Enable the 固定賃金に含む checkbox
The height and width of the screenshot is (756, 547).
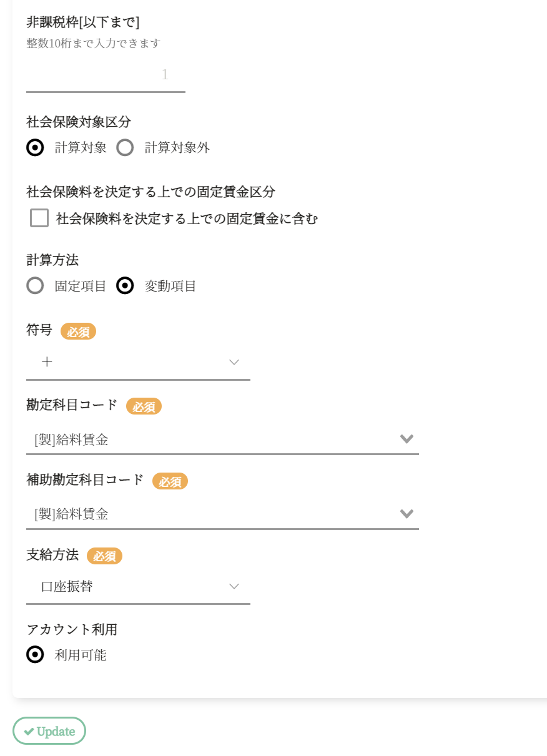(39, 218)
